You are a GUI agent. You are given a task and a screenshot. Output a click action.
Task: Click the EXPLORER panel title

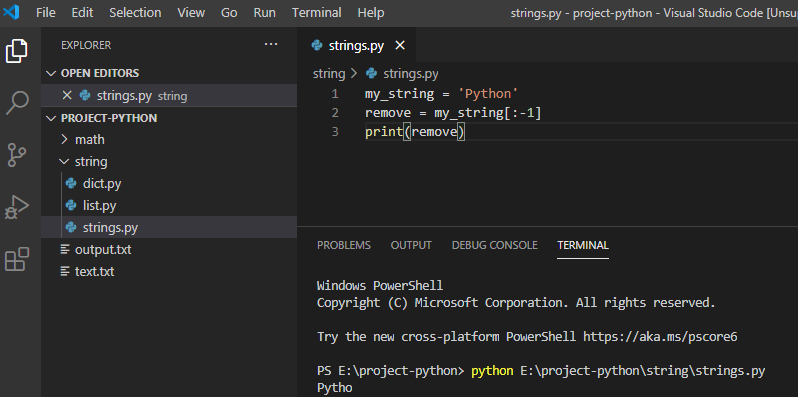(x=86, y=45)
